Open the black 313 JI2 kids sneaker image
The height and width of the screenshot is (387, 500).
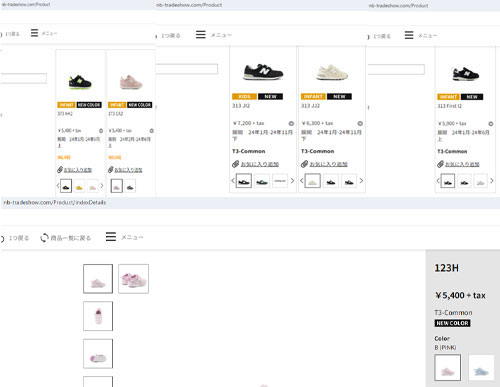tap(263, 72)
